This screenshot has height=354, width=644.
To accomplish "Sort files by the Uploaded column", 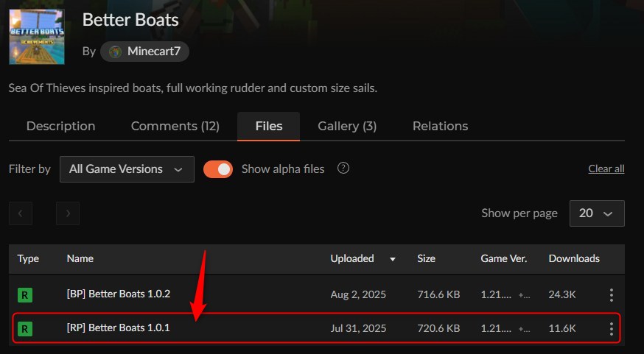I will pyautogui.click(x=352, y=258).
